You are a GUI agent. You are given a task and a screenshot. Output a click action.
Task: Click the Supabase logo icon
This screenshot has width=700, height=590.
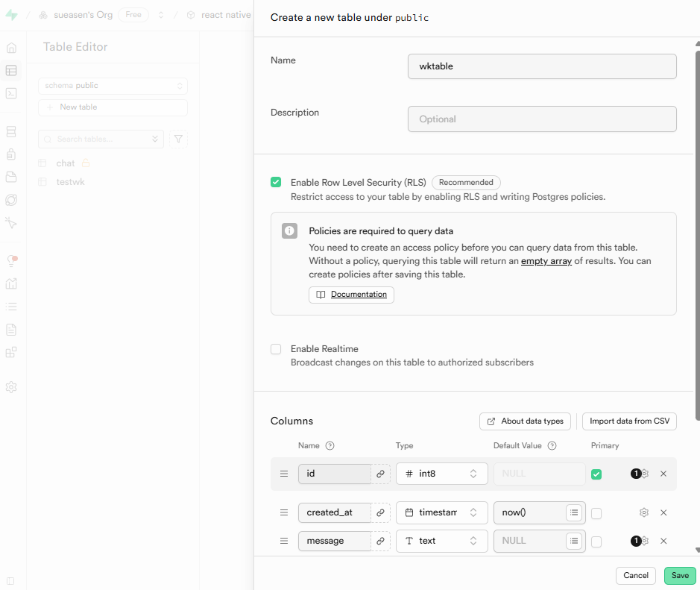click(11, 15)
